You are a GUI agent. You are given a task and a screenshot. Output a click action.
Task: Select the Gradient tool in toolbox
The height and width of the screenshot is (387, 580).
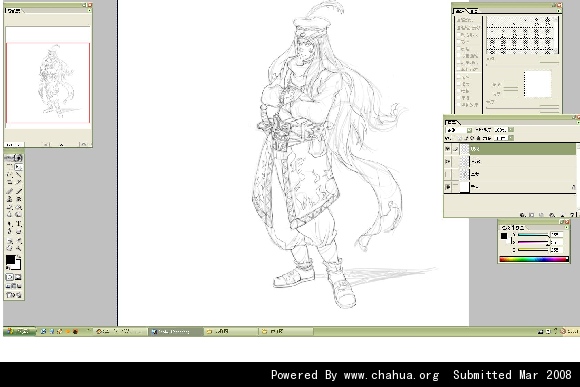click(18, 207)
